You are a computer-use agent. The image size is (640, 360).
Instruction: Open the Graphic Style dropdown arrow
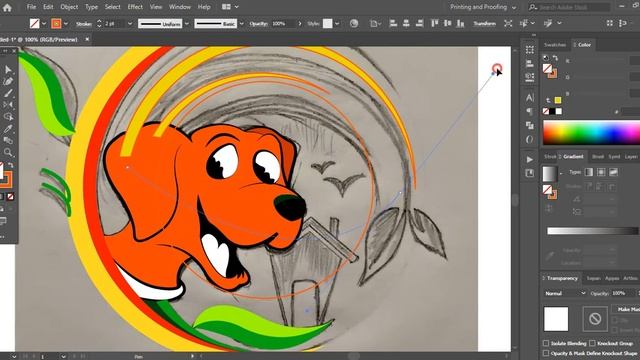(337, 24)
